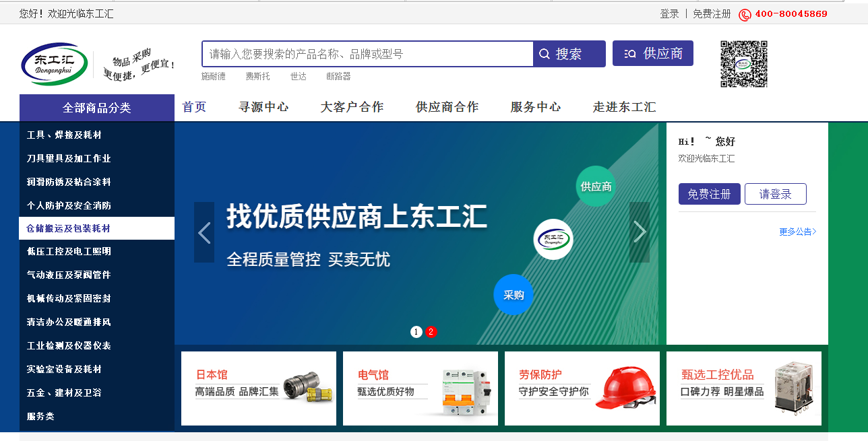Select carousel slide indicator 1
Viewport: 868px width, 441px height.
click(416, 332)
